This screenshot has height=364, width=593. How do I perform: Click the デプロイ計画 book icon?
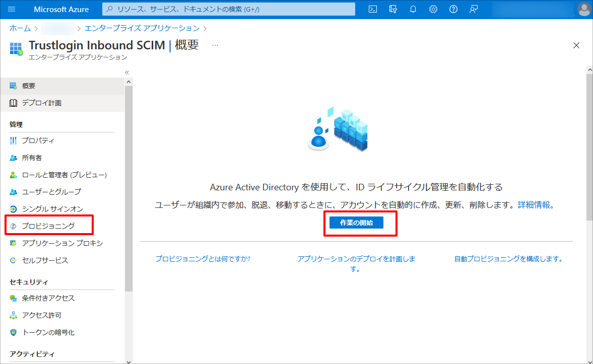pos(13,103)
